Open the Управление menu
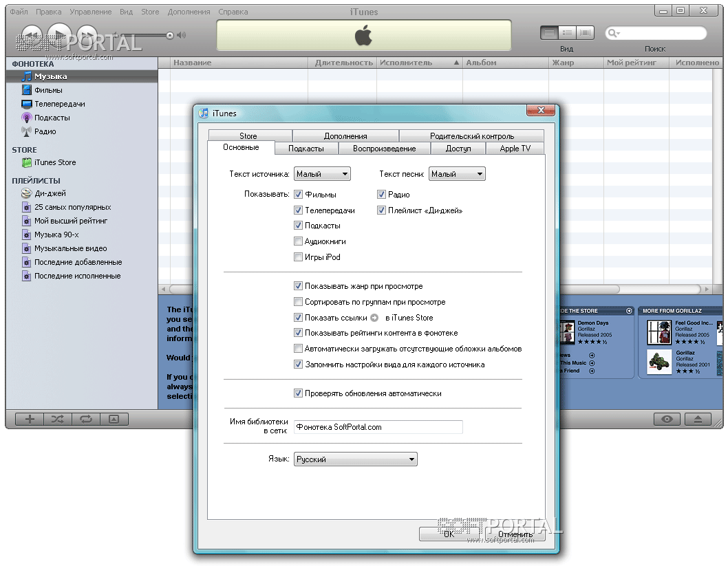 91,12
